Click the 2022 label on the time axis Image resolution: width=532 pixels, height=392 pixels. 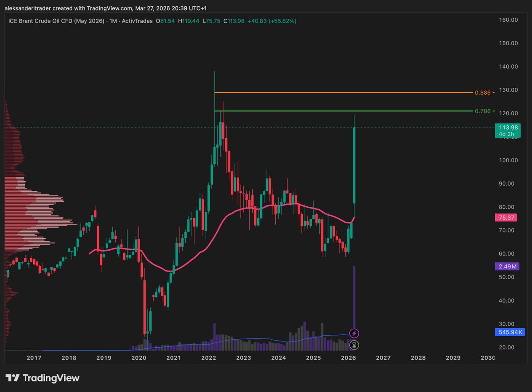click(x=208, y=357)
